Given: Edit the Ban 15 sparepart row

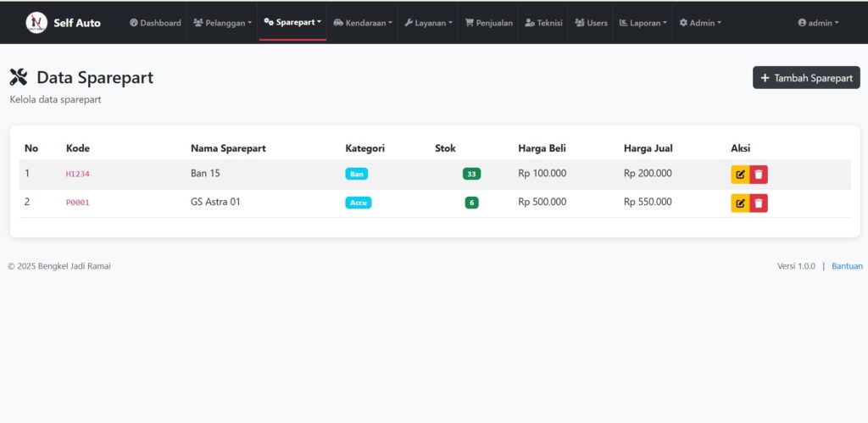Looking at the screenshot, I should [740, 175].
